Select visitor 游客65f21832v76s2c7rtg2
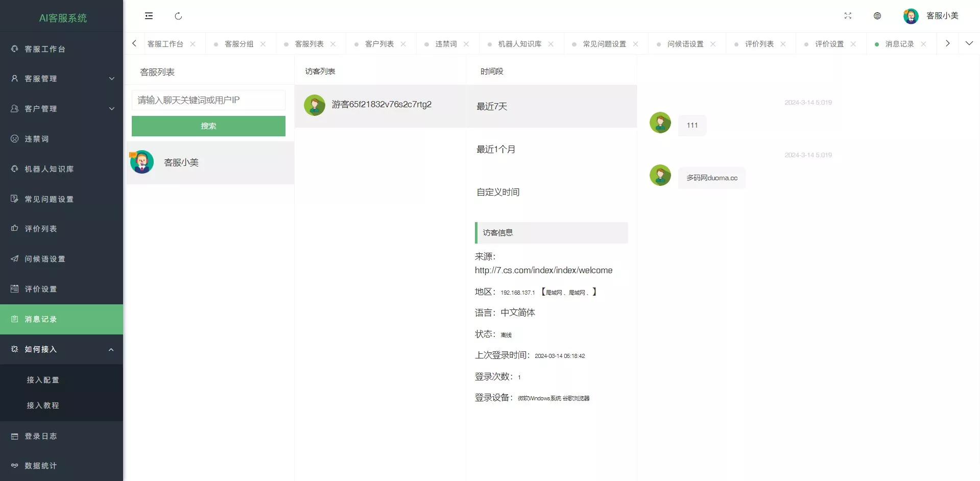The image size is (980, 481). 380,105
